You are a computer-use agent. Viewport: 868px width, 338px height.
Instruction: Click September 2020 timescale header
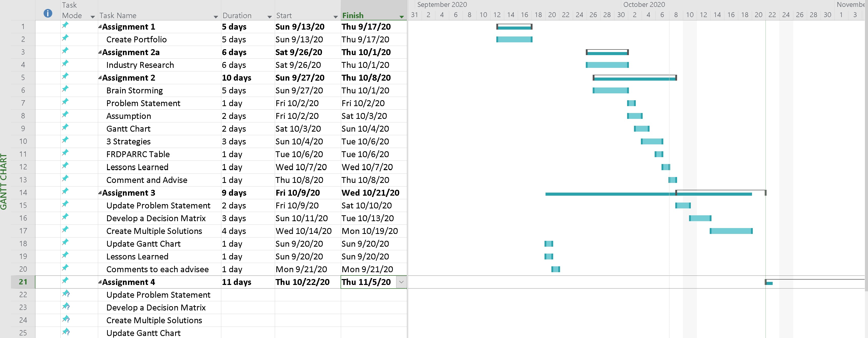coord(442,4)
